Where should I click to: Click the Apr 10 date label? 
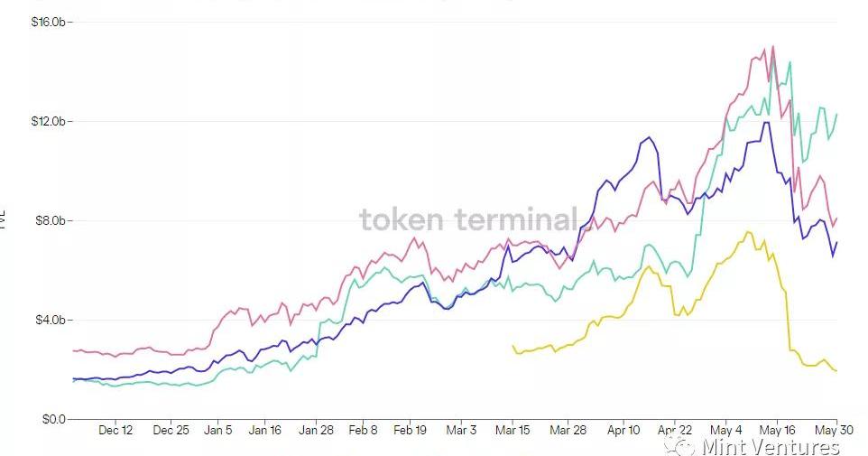pyautogui.click(x=623, y=431)
